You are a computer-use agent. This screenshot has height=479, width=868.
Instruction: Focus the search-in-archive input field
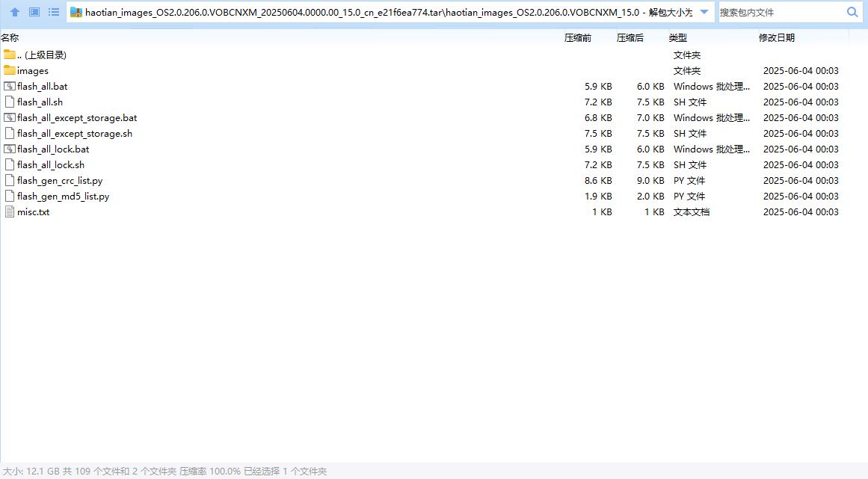click(x=781, y=12)
